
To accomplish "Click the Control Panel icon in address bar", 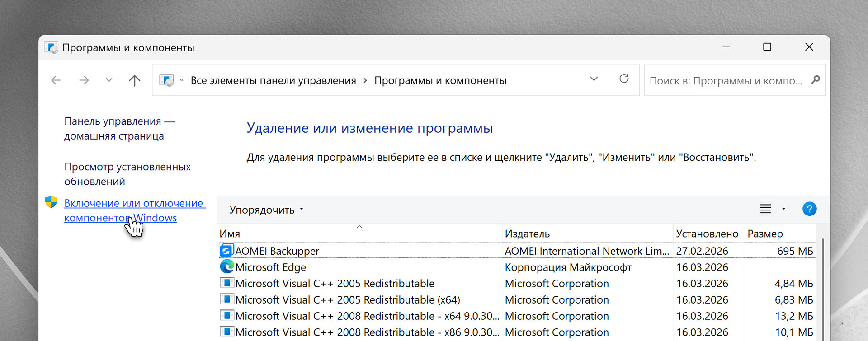I will [167, 80].
